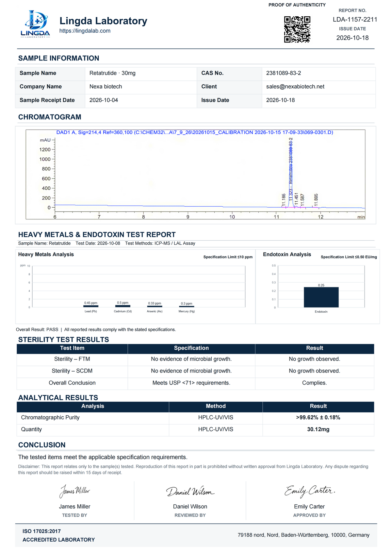The width and height of the screenshot is (392, 555).
Task: Select "Meets USP <71> requirements." specification
Action: point(191,383)
